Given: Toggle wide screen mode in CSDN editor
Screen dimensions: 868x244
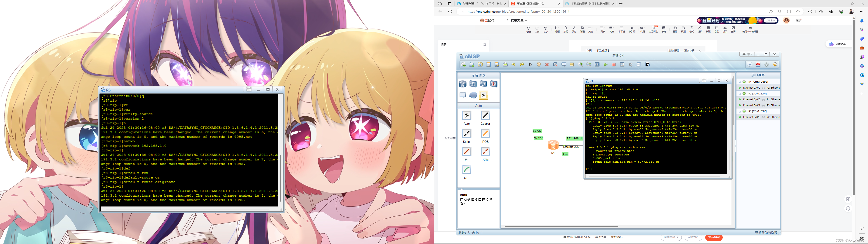Looking at the screenshot, I should pos(733,29).
